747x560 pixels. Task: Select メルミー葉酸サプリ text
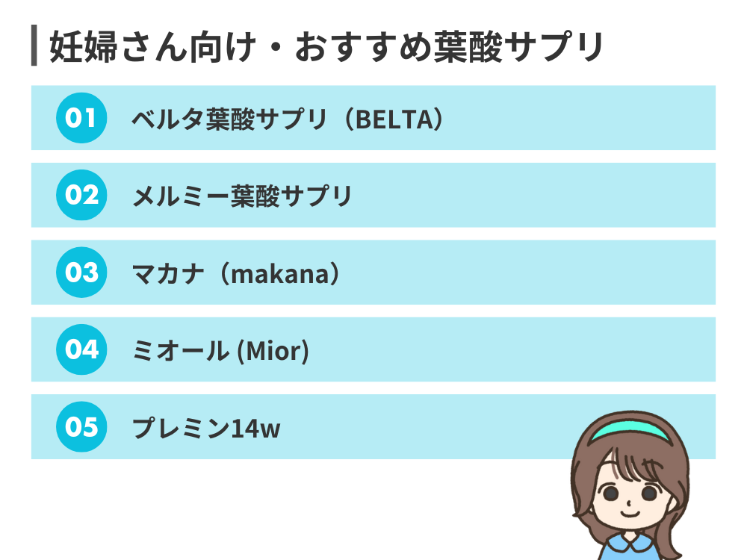point(242,196)
